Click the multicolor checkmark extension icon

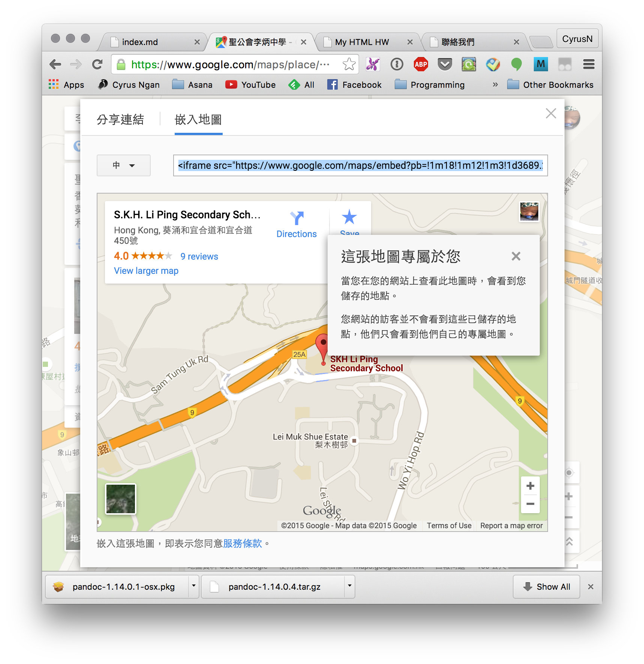tap(493, 65)
